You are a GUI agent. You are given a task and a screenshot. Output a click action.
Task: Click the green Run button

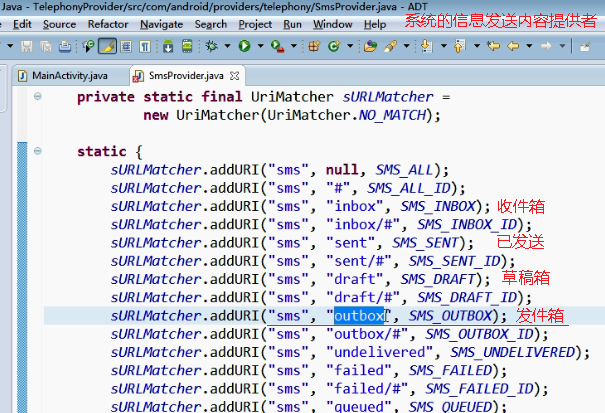[x=244, y=46]
